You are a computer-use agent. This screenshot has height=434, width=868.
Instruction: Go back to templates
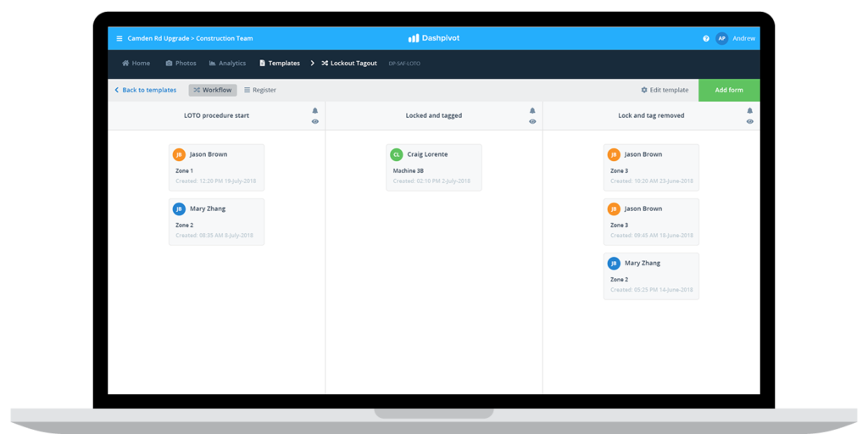click(145, 90)
